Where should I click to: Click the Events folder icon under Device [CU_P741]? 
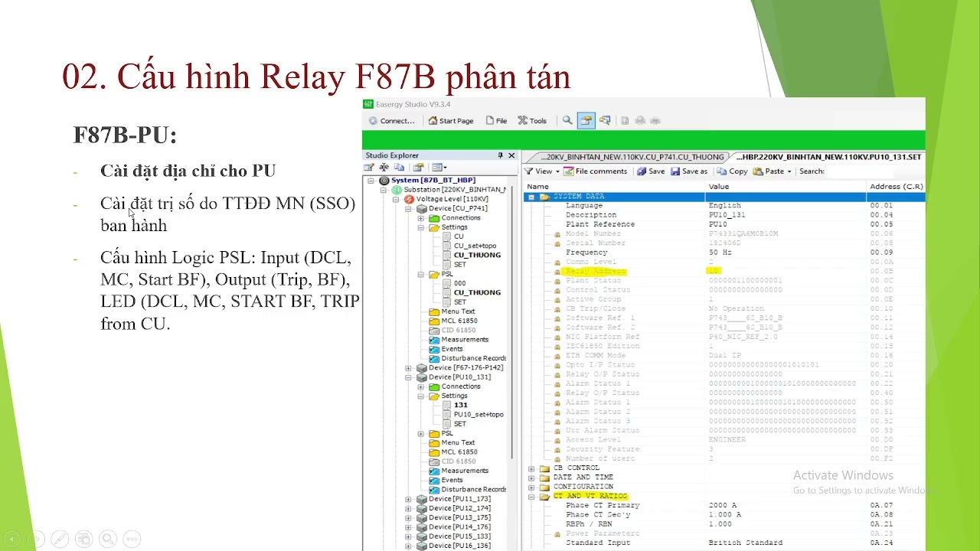tap(434, 349)
